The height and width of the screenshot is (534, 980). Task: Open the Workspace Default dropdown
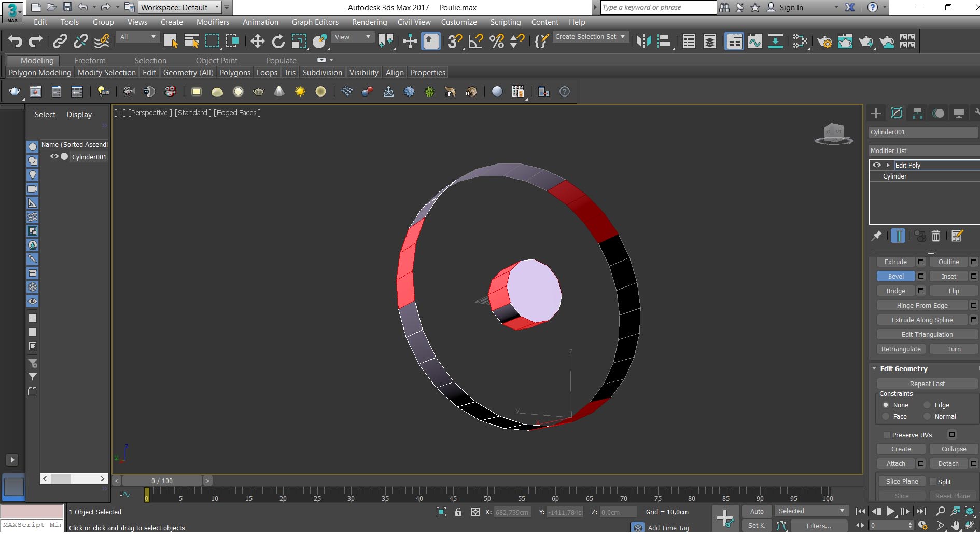click(x=180, y=7)
